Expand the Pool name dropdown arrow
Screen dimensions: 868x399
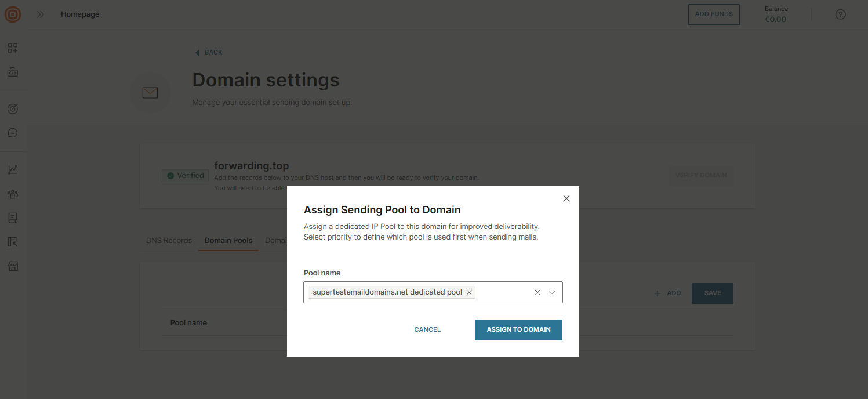(552, 292)
